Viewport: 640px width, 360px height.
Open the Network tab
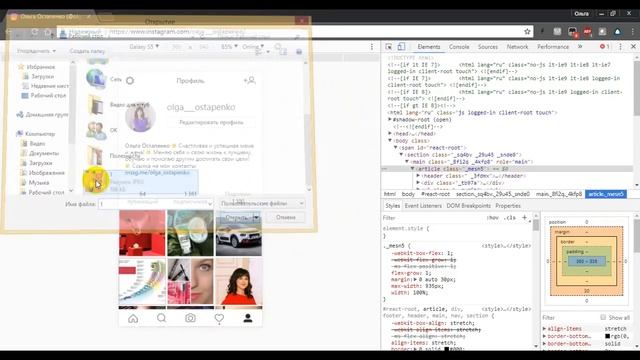[517, 47]
